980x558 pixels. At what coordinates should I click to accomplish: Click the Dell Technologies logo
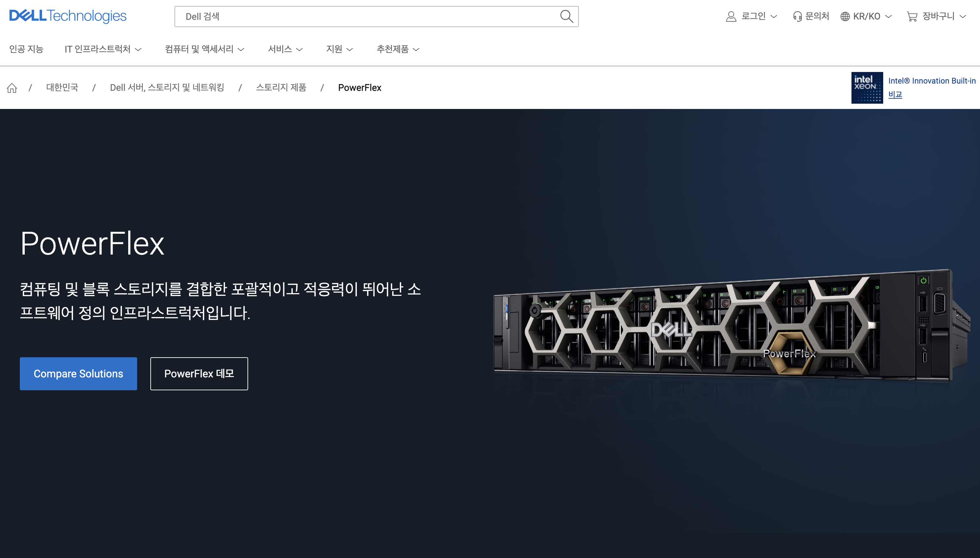coord(67,16)
